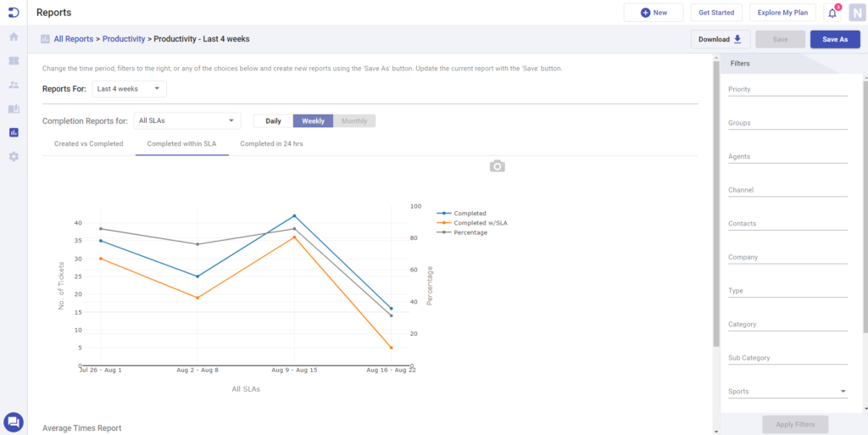The width and height of the screenshot is (868, 435).
Task: Click the camera snapshot icon above the chart
Action: 498,166
